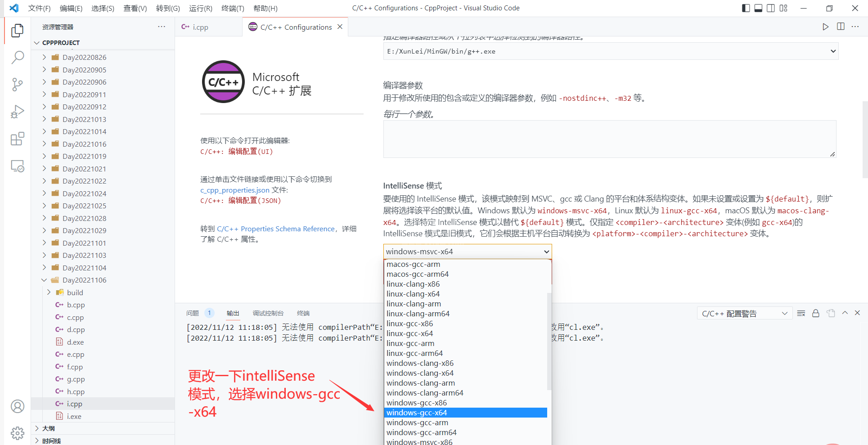Toggle output scroll lock
This screenshot has width=868, height=445.
(816, 313)
